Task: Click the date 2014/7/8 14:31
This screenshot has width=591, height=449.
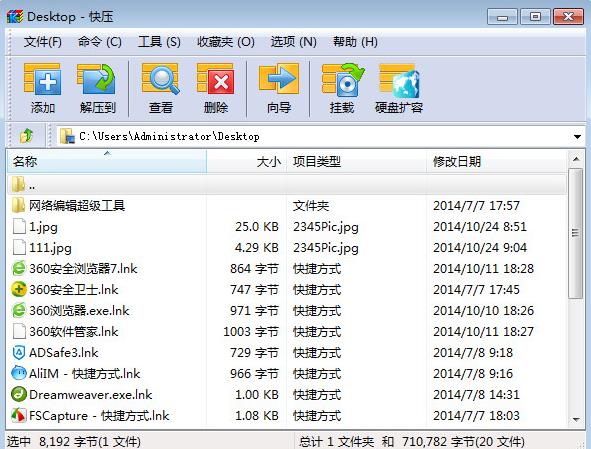Action: coord(476,394)
